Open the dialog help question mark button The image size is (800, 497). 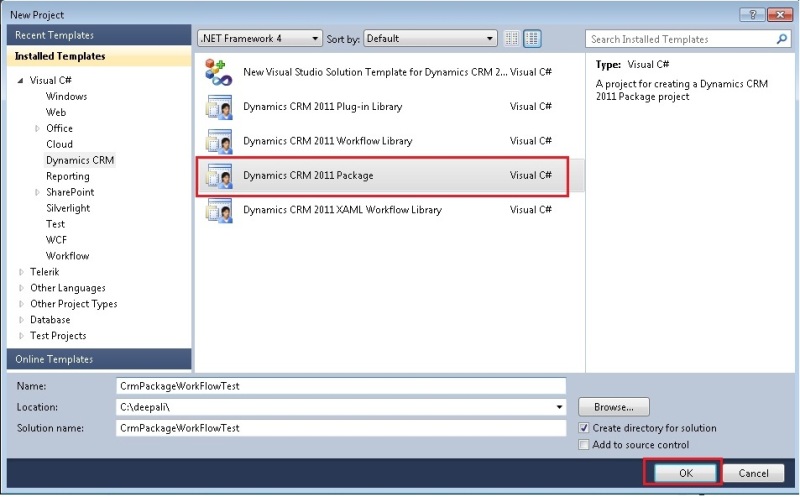point(752,15)
